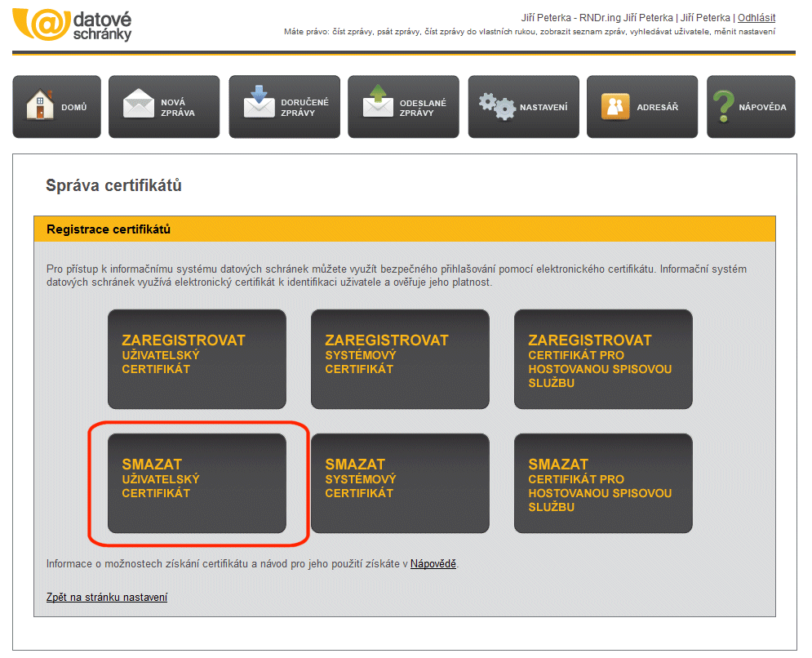Image resolution: width=812 pixels, height=658 pixels.
Task: Register certificate for hostovanou spisovou službu
Action: click(x=603, y=359)
